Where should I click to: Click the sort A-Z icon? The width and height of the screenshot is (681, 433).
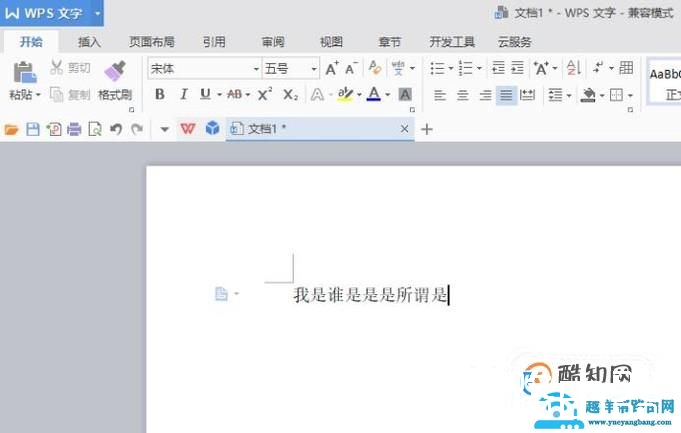[573, 68]
